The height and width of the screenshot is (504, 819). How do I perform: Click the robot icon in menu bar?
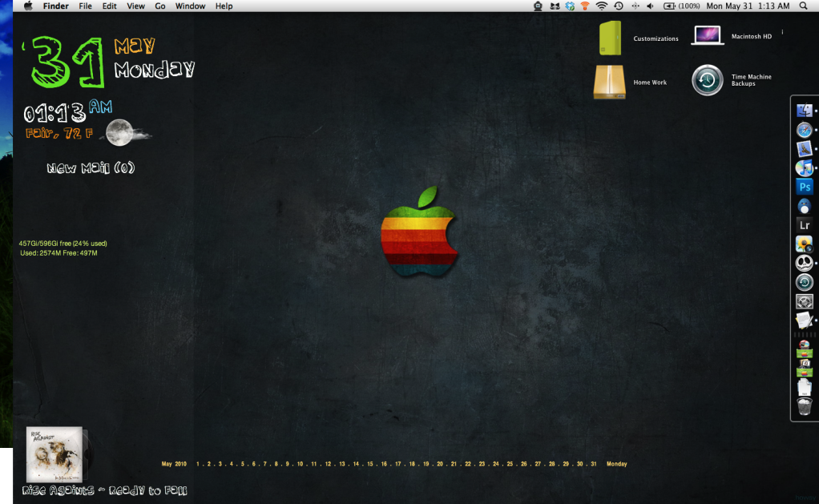tap(538, 6)
